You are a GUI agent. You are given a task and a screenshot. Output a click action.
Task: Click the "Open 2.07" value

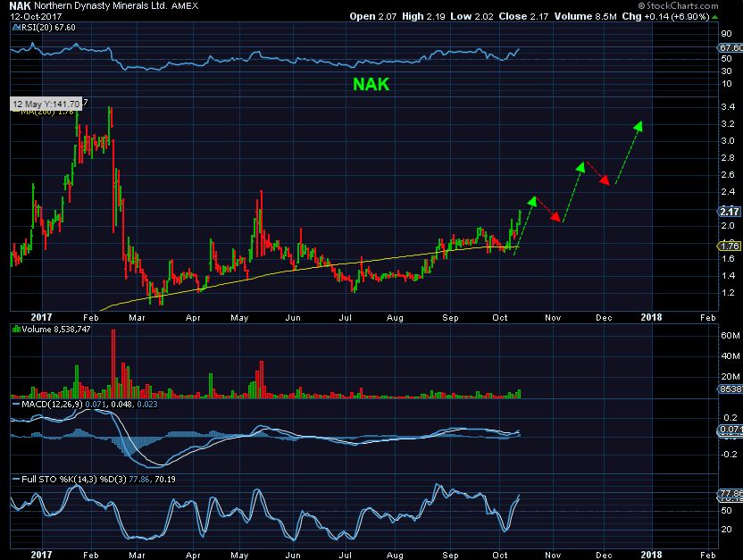click(373, 16)
